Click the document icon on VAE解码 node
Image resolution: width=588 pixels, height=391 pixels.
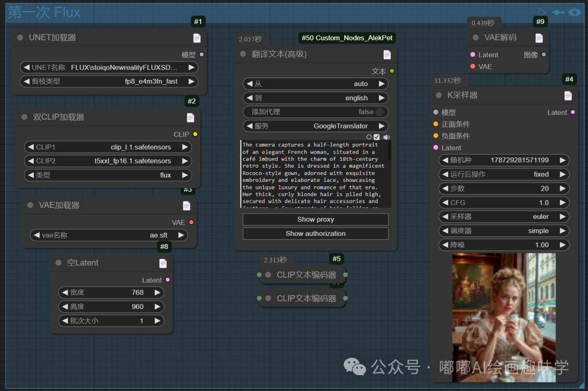point(539,38)
